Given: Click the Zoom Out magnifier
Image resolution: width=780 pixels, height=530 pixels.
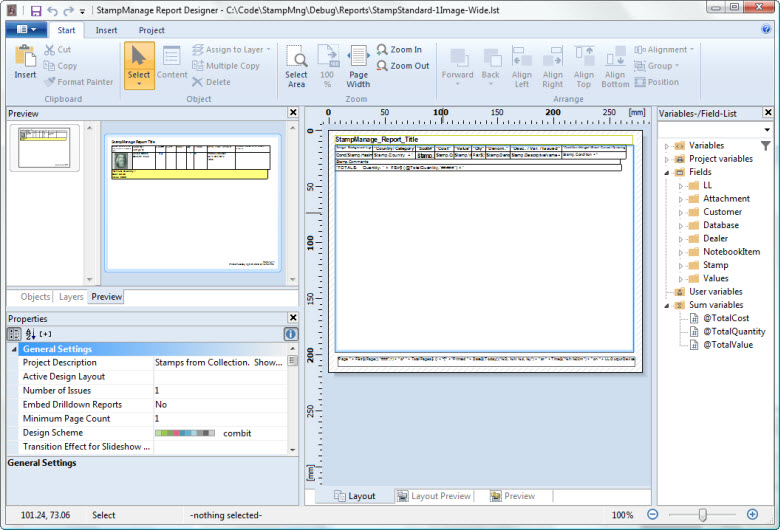Looking at the screenshot, I should click(382, 66).
